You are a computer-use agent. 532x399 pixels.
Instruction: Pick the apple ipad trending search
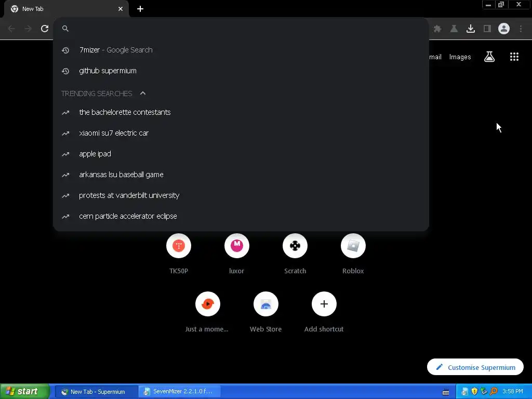241,154
